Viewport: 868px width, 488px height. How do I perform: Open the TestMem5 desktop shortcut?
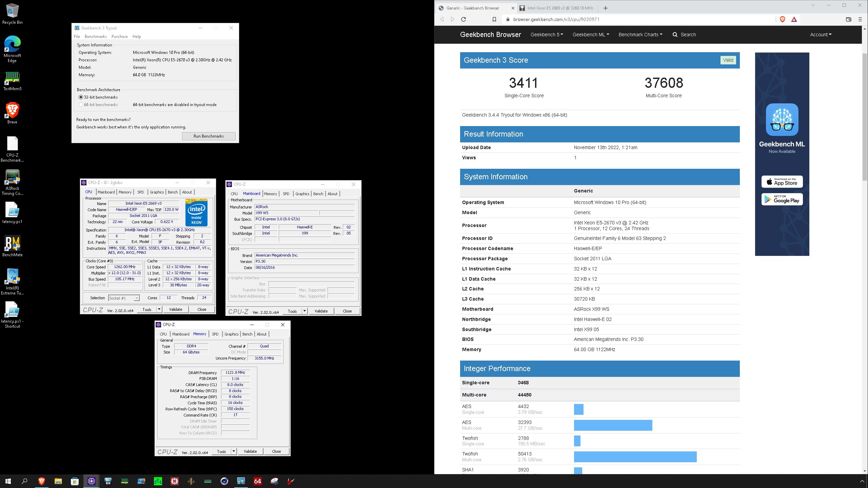click(x=12, y=81)
